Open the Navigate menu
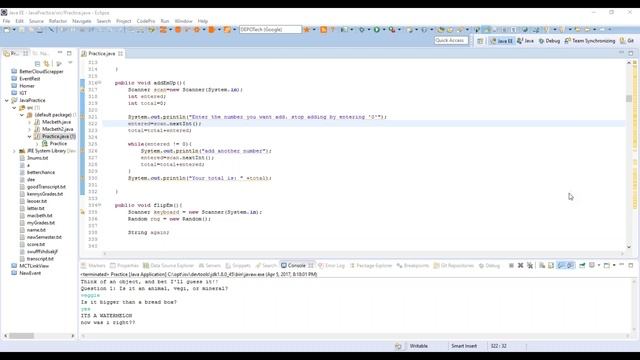 [82, 21]
